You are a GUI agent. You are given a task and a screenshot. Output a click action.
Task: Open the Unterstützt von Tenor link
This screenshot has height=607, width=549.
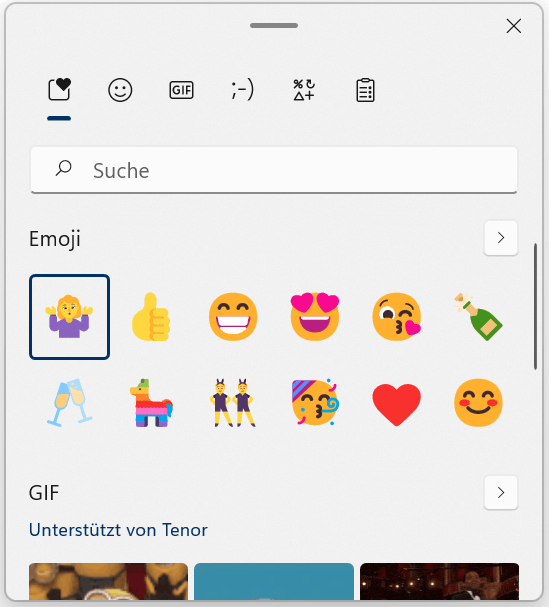click(118, 530)
